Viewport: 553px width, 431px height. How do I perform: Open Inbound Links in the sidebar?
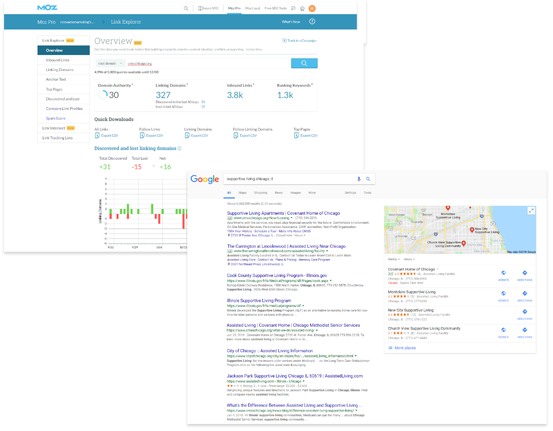click(57, 60)
